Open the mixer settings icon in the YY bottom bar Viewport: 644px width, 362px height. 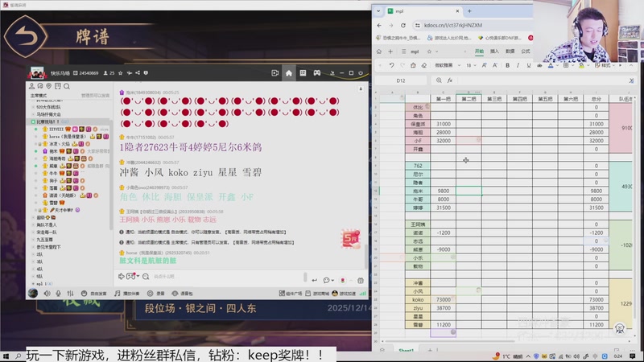pos(70,294)
